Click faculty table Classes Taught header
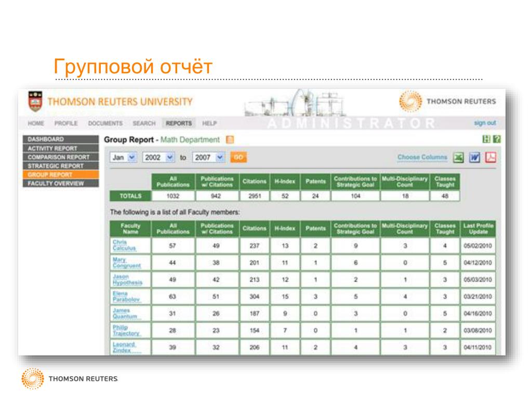This screenshot has height=399, width=532. click(445, 229)
